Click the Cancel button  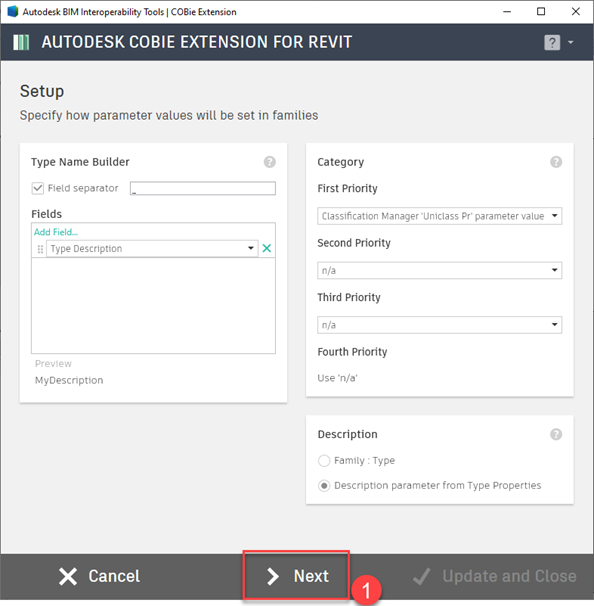click(x=99, y=576)
